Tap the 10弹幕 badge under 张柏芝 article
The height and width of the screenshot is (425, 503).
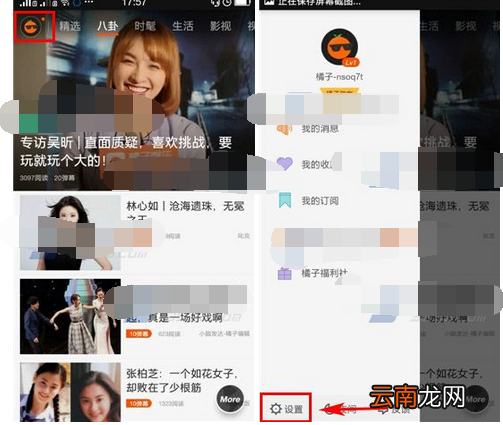coord(139,404)
